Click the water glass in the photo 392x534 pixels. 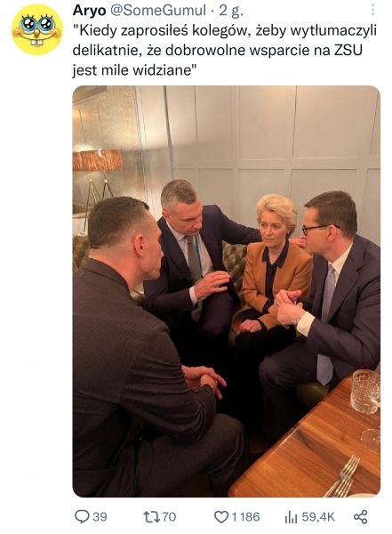[365, 392]
